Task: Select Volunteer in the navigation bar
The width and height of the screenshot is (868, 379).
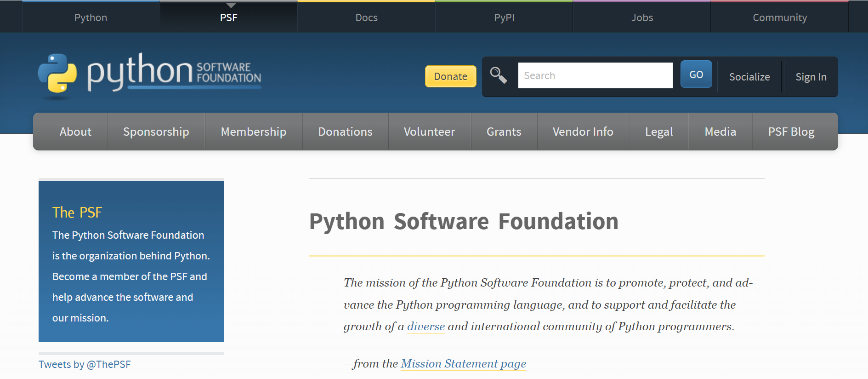Action: tap(430, 132)
